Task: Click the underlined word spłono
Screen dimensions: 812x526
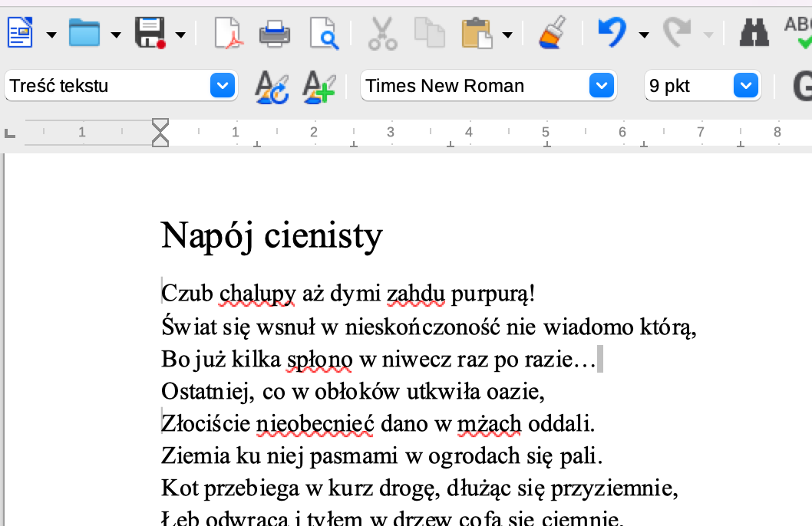Action: (320, 360)
